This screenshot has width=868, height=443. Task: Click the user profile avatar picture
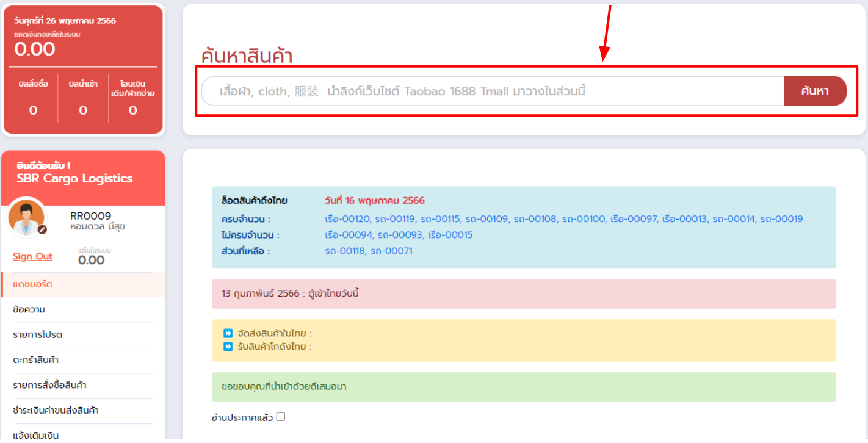[x=26, y=218]
